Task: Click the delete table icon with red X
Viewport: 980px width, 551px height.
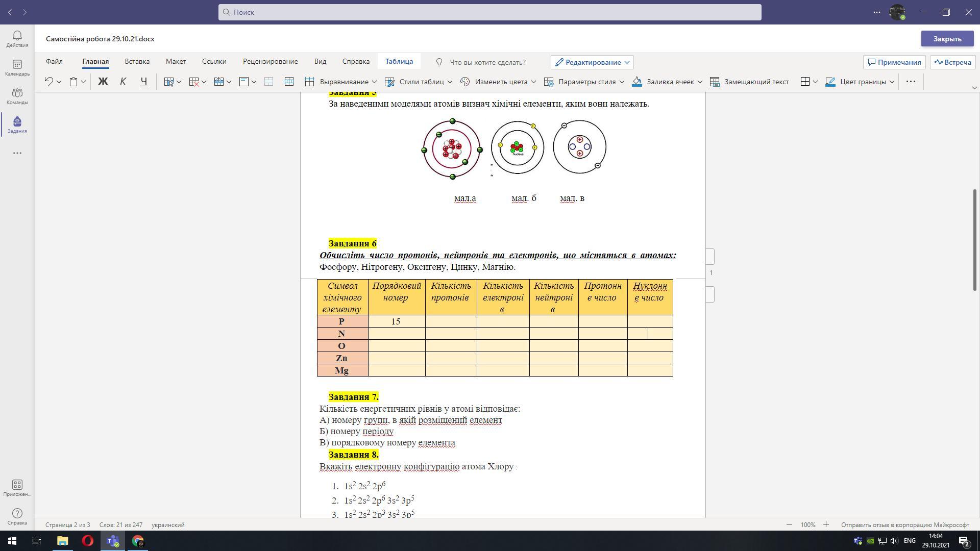Action: tap(194, 82)
